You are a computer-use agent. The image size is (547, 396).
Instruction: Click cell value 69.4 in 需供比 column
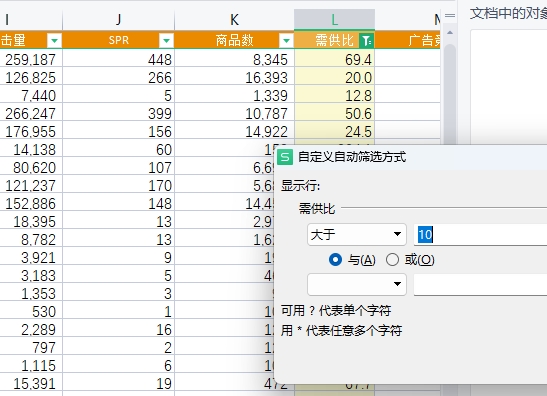(x=358, y=60)
